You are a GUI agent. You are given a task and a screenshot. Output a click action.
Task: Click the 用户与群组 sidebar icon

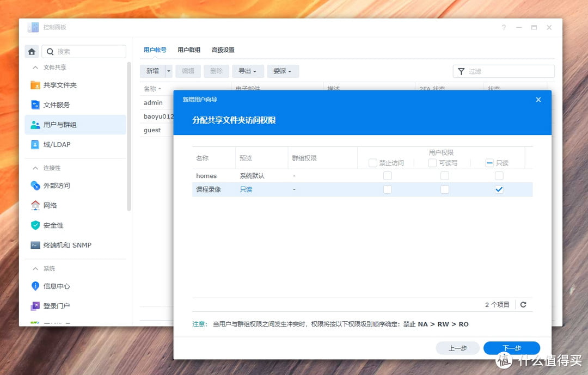pos(58,125)
